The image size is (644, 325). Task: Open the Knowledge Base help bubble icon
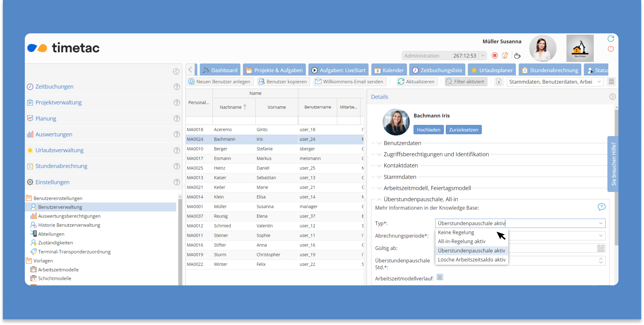(601, 207)
